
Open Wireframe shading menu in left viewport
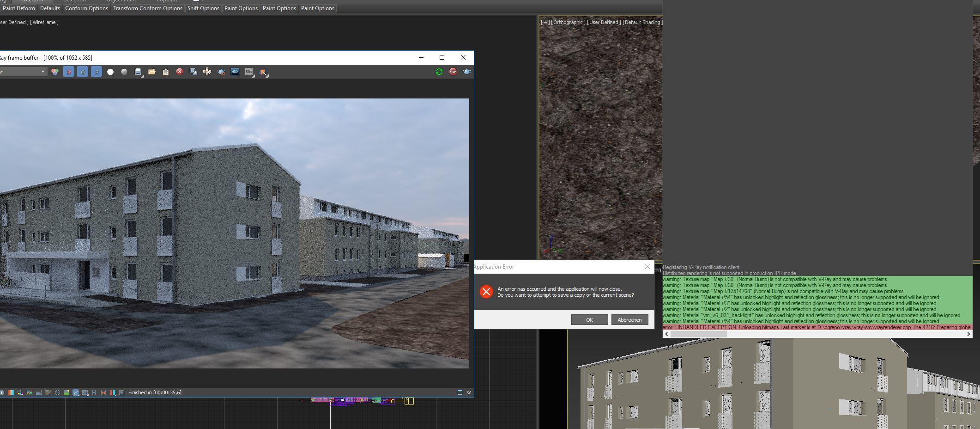coord(44,22)
